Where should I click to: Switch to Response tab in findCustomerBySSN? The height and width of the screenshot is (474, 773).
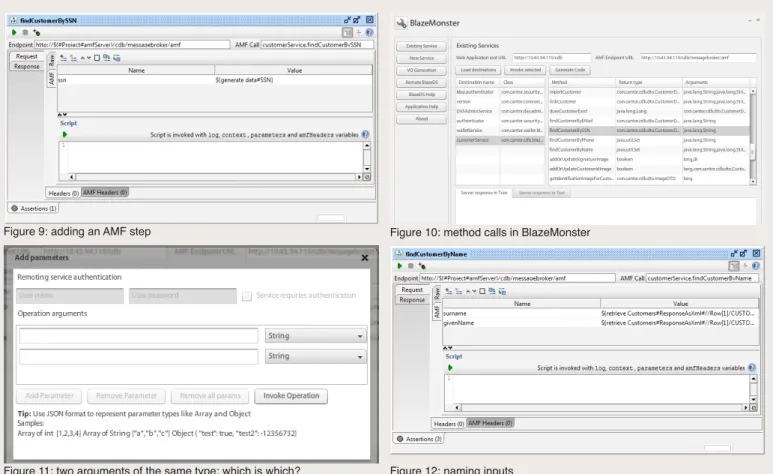(x=27, y=66)
